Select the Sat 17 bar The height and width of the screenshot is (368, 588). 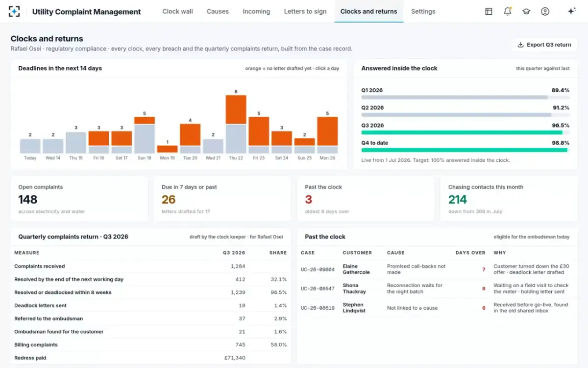pos(122,143)
